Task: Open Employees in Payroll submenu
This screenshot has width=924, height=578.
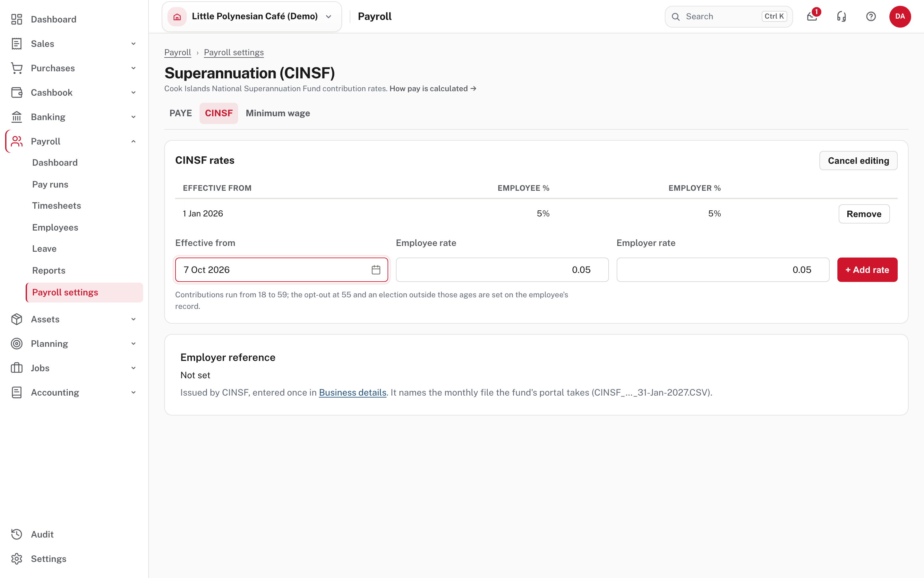Action: [x=55, y=227]
